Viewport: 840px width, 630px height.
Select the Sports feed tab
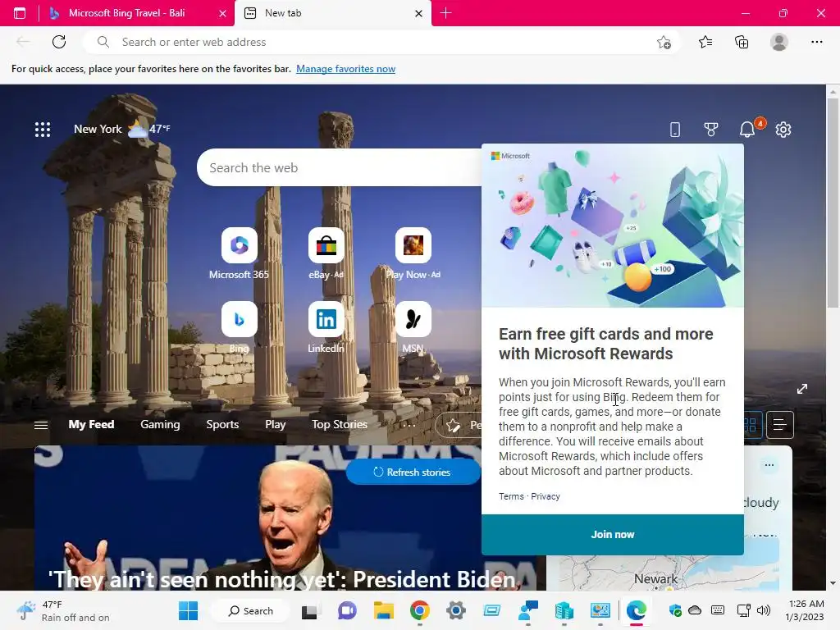tap(222, 424)
